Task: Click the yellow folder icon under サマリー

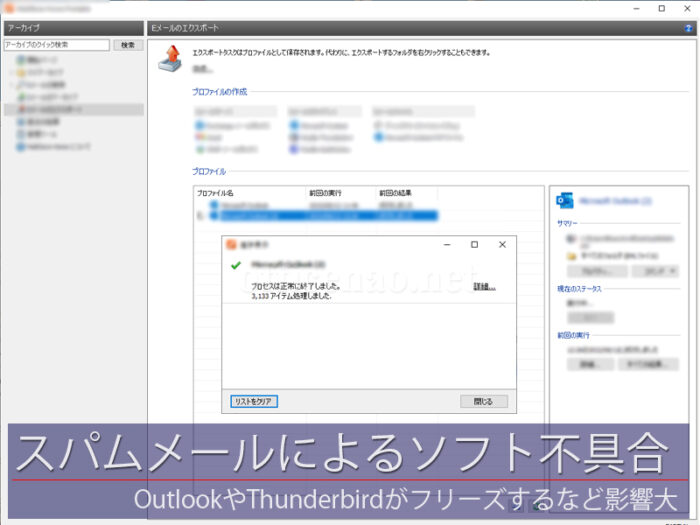Action: 571,256
